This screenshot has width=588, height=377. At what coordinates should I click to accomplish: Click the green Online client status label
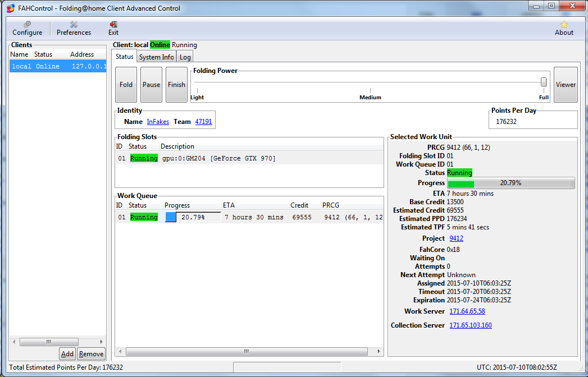pyautogui.click(x=159, y=45)
